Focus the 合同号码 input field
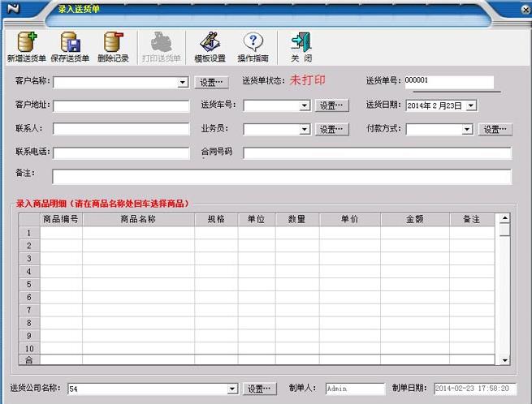 (x=377, y=153)
